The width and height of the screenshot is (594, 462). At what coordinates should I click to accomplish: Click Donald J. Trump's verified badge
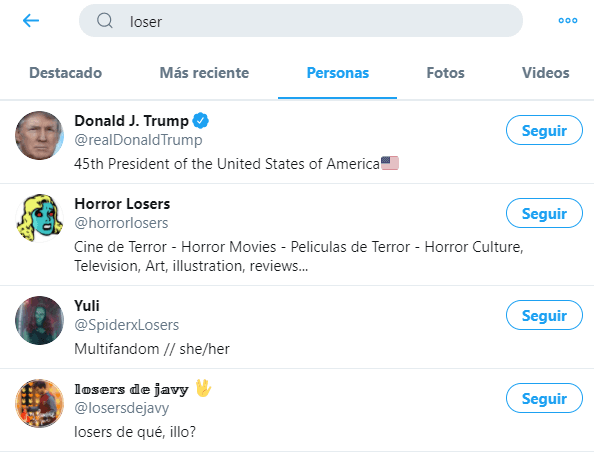click(x=201, y=121)
